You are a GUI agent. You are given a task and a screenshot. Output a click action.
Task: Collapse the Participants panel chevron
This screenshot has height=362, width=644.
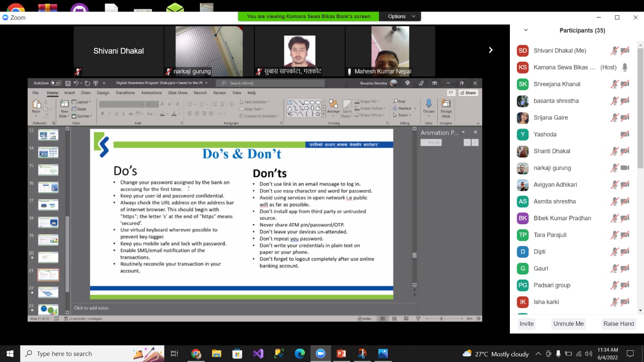[526, 30]
